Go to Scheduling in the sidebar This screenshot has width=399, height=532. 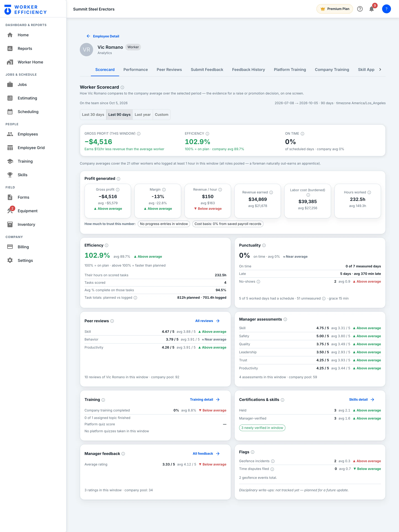[x=33, y=112]
